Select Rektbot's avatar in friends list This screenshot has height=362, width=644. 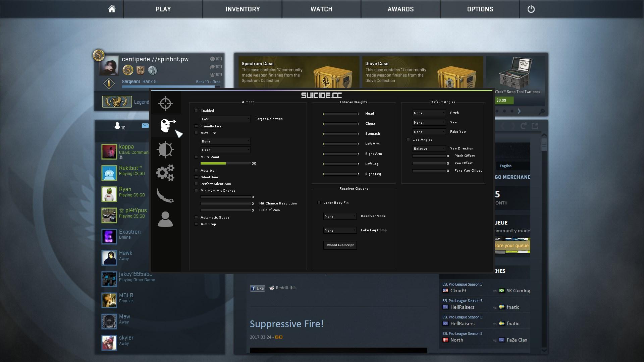click(109, 173)
